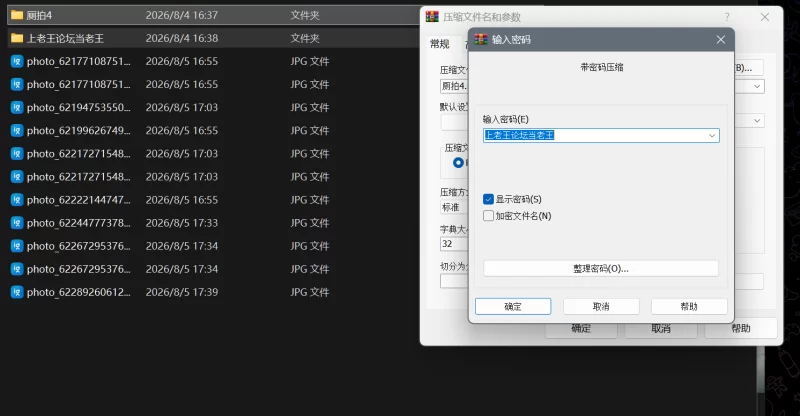Enable the 加密文件名(N) checkbox
This screenshot has height=416, width=800.
[488, 216]
